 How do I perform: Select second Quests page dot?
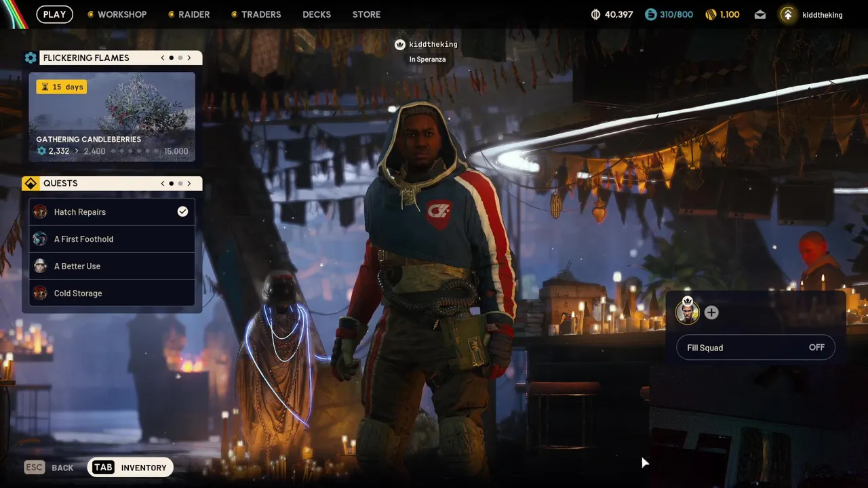pos(180,183)
